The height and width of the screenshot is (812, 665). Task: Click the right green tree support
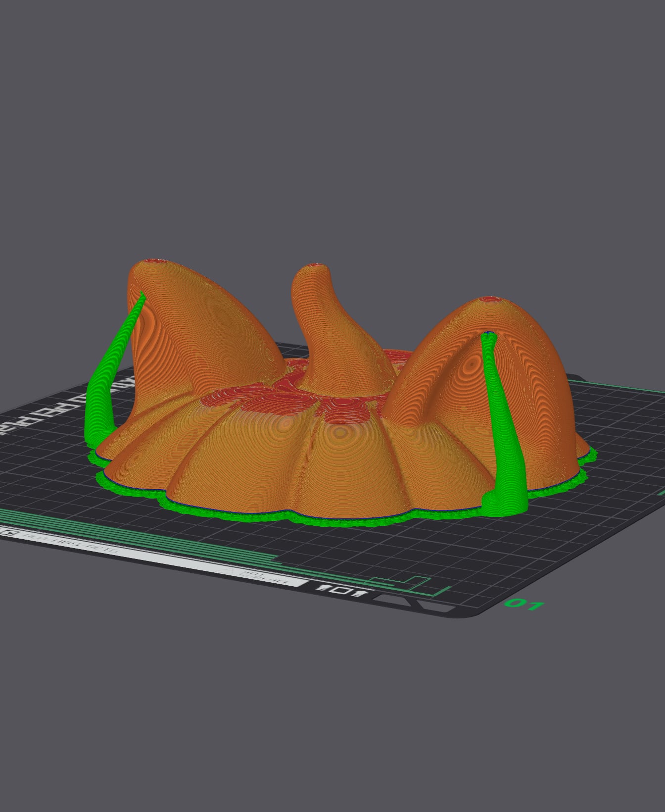(504, 426)
